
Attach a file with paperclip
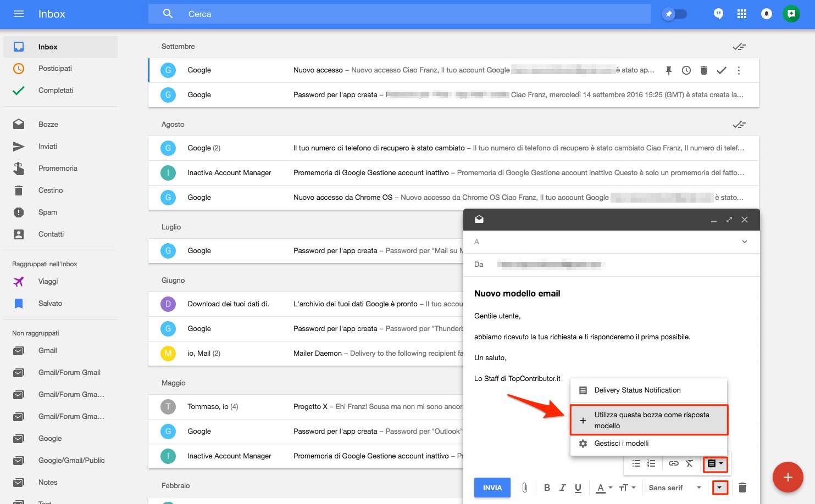click(x=525, y=488)
